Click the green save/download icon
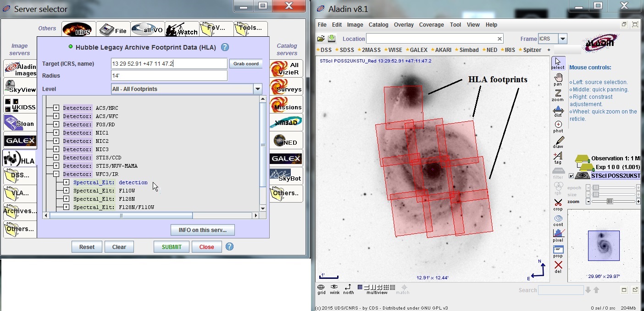 point(332,39)
